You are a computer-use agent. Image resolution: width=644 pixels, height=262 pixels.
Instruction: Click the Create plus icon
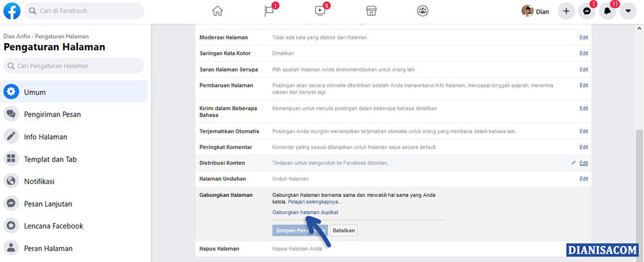(566, 12)
